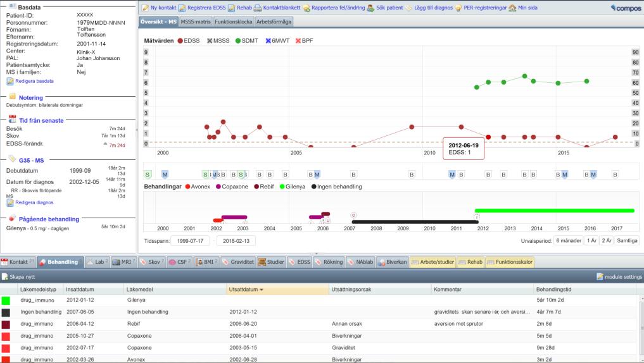Open the MRI module tab
The image size is (644, 363).
(123, 262)
